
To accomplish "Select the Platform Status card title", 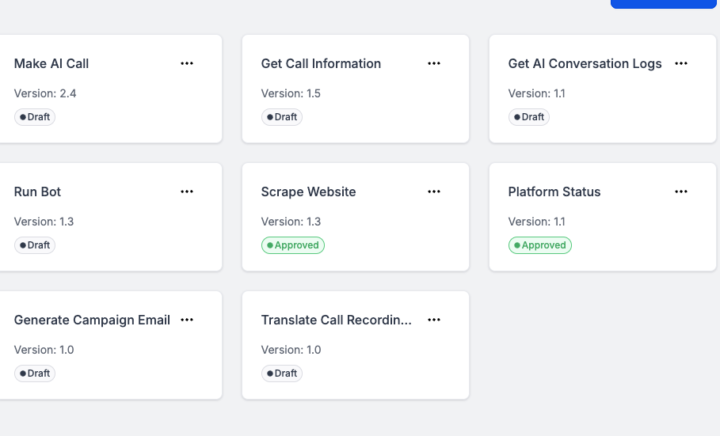I will (x=554, y=191).
